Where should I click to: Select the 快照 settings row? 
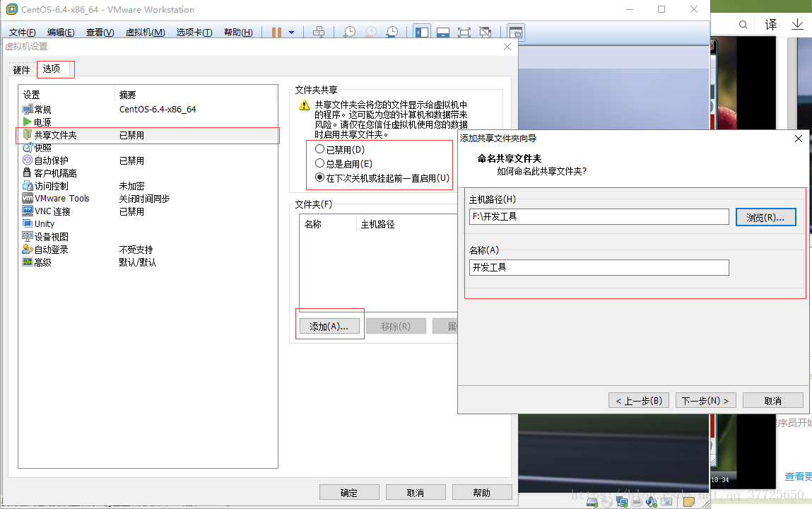(148, 148)
